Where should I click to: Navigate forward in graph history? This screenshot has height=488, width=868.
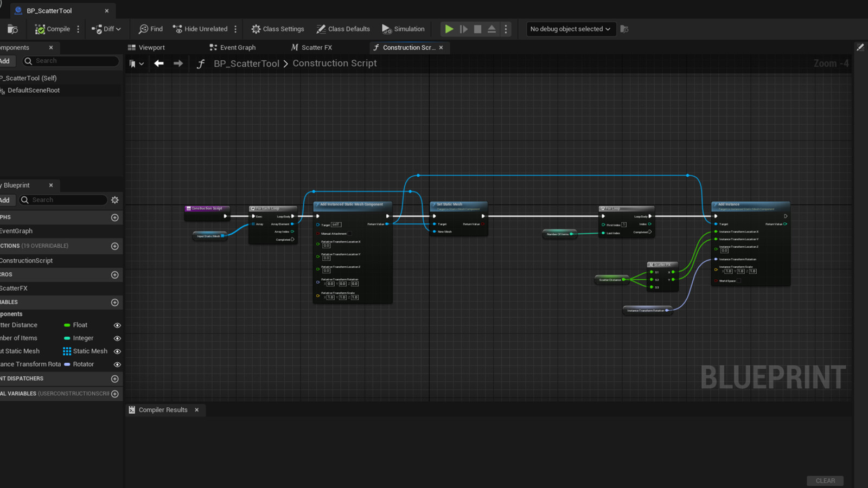pyautogui.click(x=178, y=64)
